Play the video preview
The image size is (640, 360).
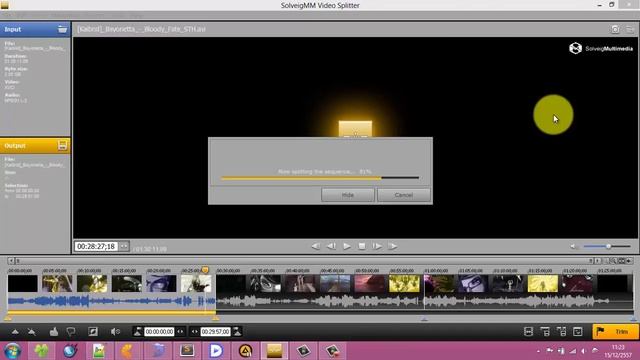347,247
